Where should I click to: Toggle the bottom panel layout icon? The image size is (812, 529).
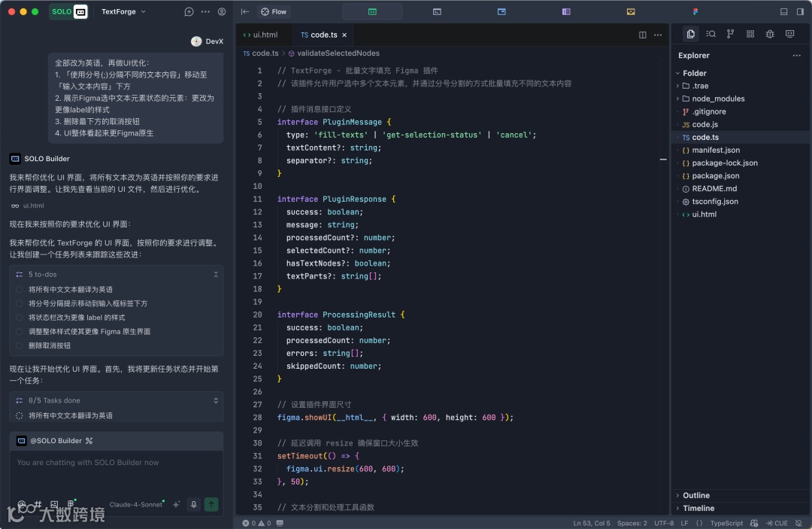[784, 11]
